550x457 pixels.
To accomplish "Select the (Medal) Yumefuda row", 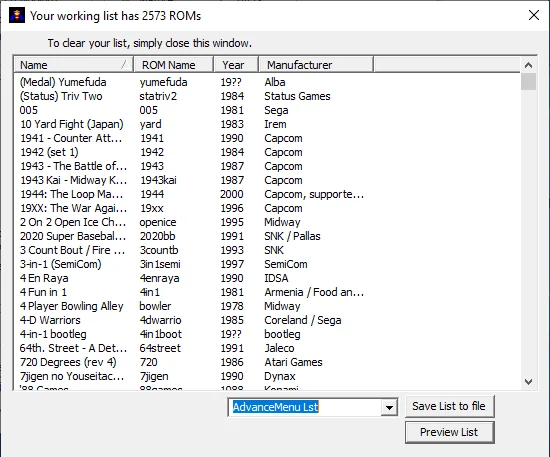I will pos(267,82).
